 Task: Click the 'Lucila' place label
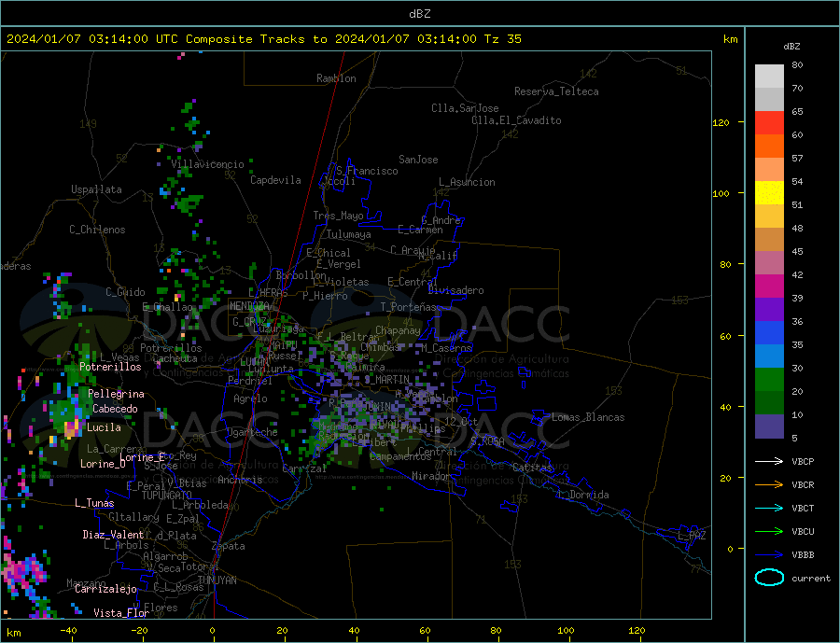(104, 427)
